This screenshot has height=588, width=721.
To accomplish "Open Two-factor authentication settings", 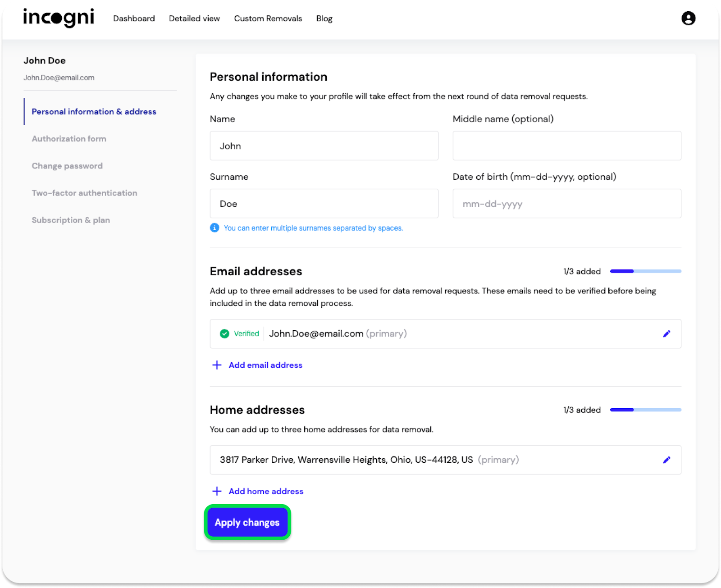I will (84, 193).
